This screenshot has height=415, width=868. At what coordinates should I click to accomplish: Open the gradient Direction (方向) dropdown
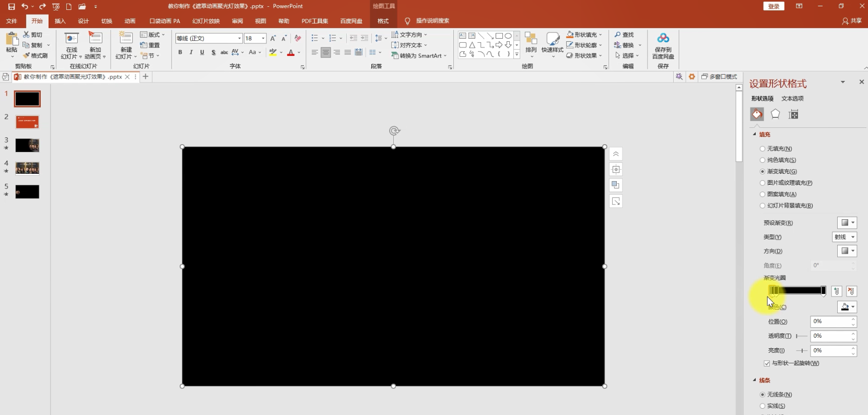(x=847, y=251)
